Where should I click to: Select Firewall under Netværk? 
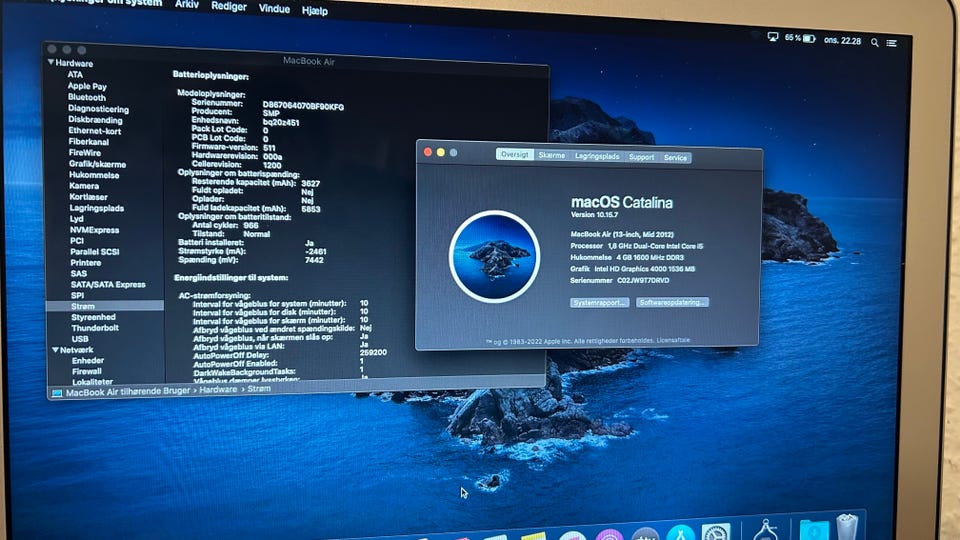(86, 371)
